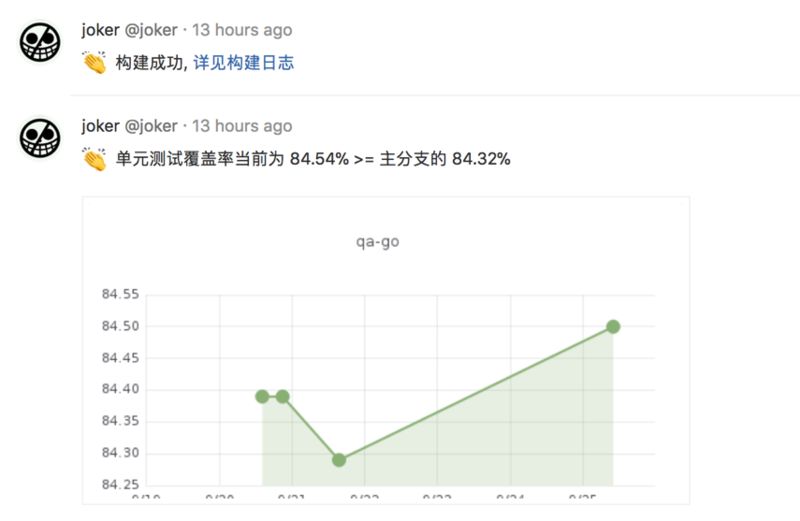Select the lowest chart data point
Image resolution: width=800 pixels, height=521 pixels.
(339, 460)
